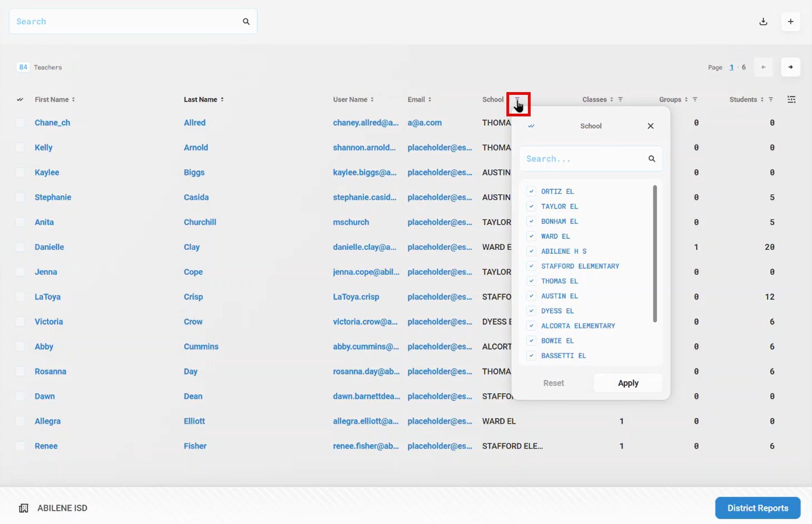Viewport: 812px width, 524px height.
Task: Open the Classes column filter dropdown
Action: tap(621, 99)
